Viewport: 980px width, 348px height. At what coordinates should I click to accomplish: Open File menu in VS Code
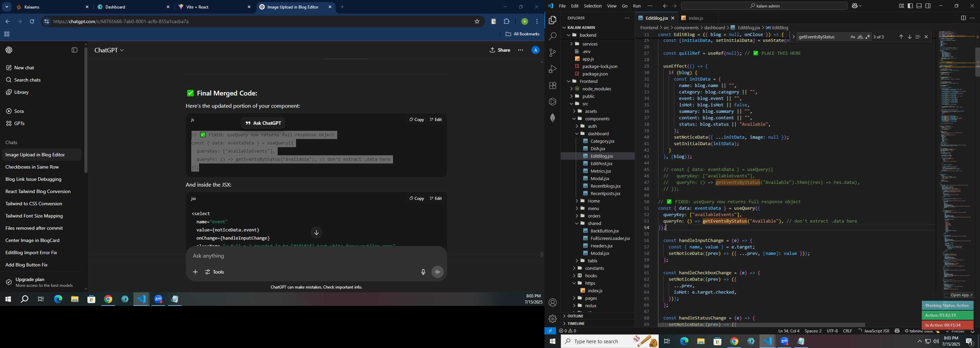click(x=562, y=6)
